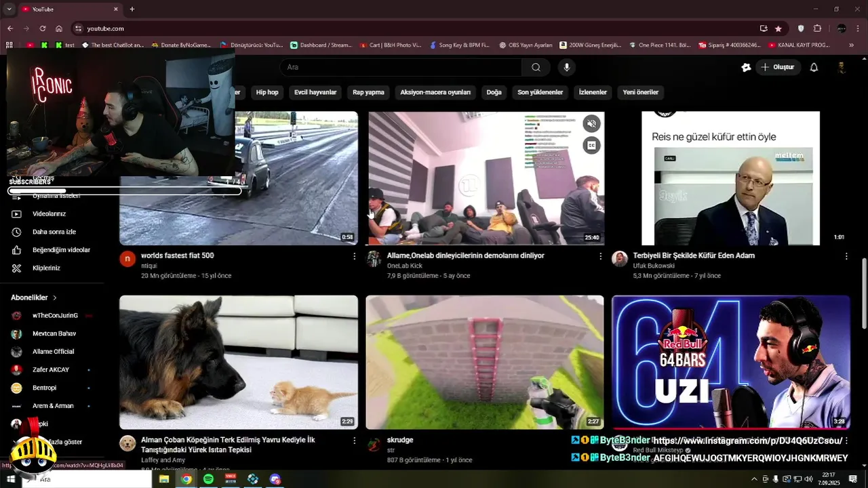Screen dimensions: 868x488
Task: Click the Laffey and Amy channel avatar
Action: (127, 443)
